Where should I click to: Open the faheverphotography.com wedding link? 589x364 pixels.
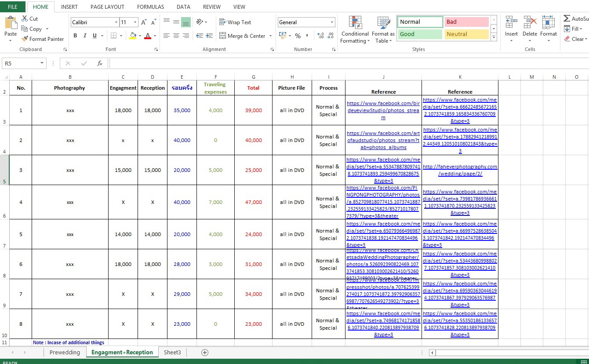(460, 170)
